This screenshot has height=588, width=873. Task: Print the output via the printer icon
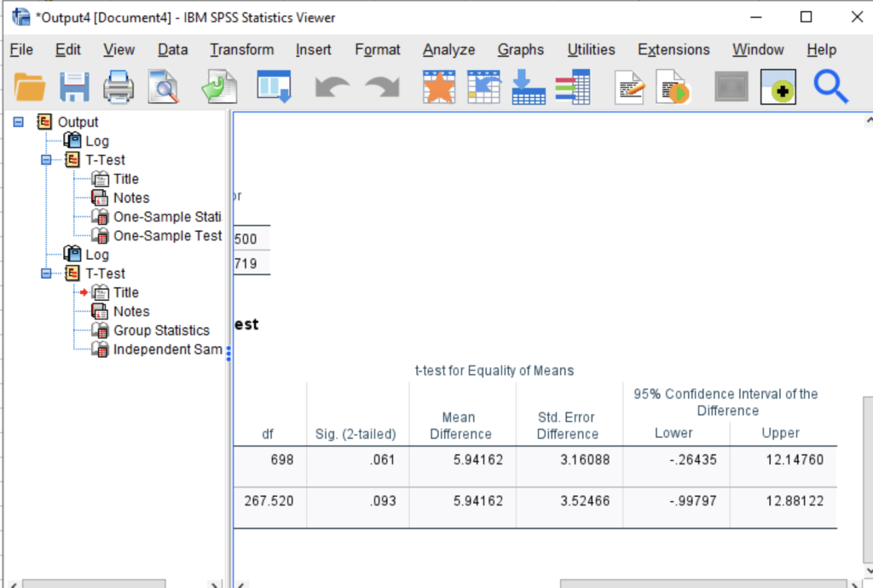click(119, 86)
